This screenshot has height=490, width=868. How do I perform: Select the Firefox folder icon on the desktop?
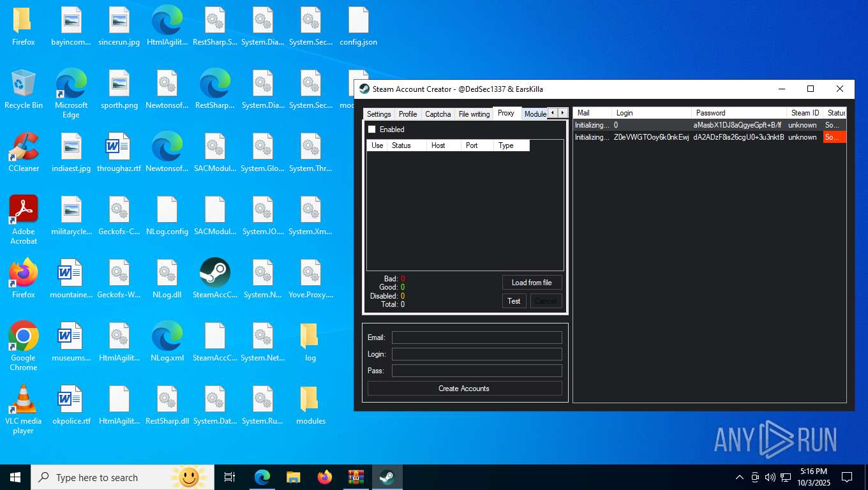[x=24, y=27]
